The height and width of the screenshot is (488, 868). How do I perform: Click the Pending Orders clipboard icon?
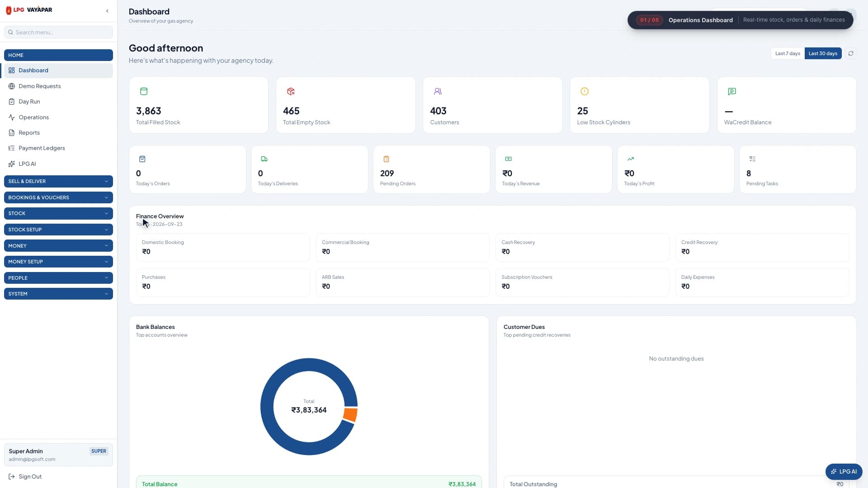pyautogui.click(x=387, y=159)
